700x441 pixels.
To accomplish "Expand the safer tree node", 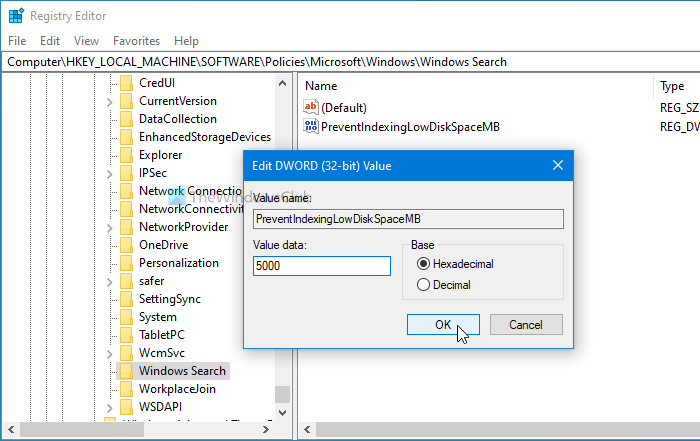I will point(109,281).
